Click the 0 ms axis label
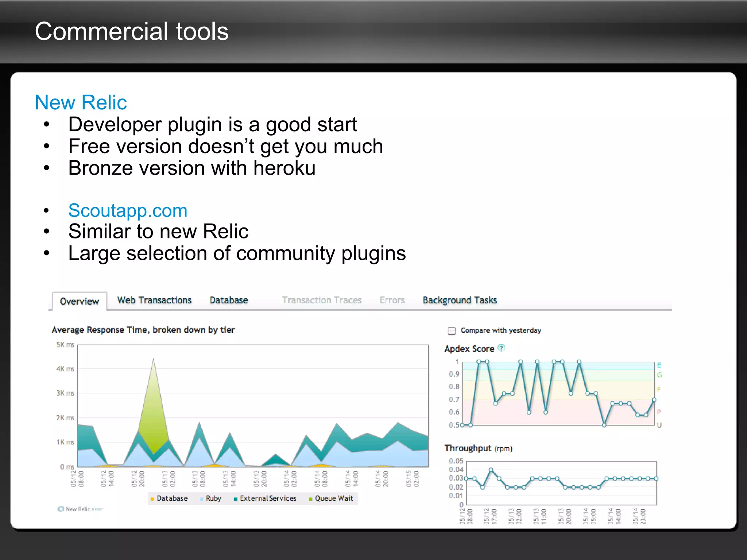This screenshot has width=747, height=560. (x=67, y=467)
